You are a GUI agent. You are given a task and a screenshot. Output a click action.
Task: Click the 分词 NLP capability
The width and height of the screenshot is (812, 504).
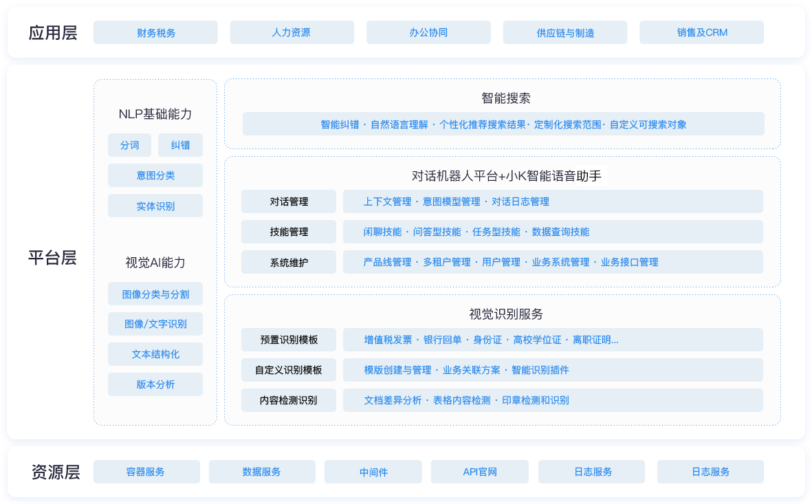pyautogui.click(x=129, y=145)
